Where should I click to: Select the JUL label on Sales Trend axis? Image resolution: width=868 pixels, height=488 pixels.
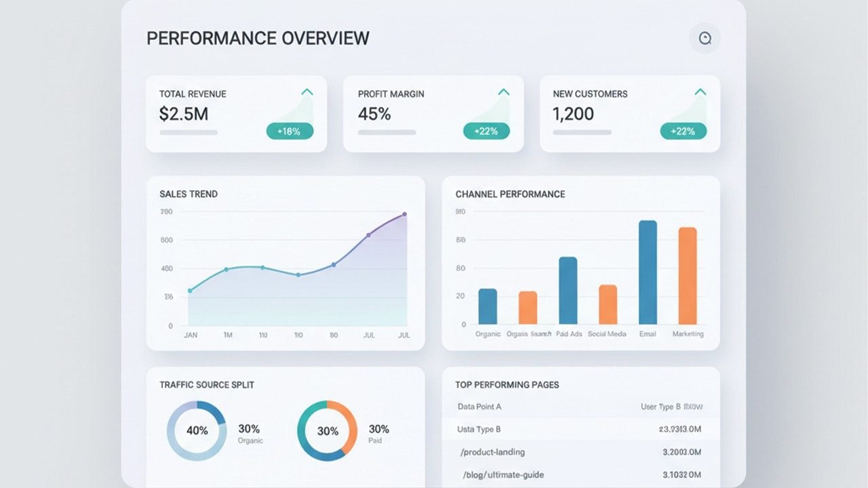point(403,334)
